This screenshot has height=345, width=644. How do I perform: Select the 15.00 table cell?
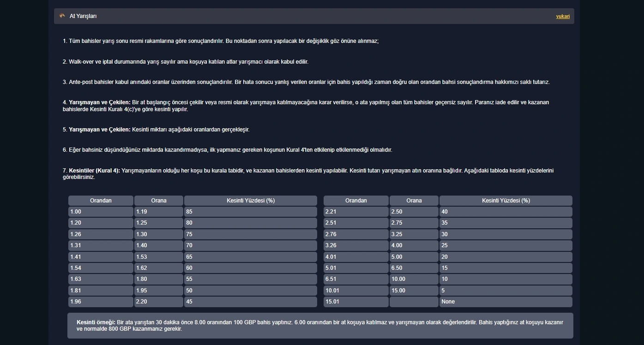tap(414, 291)
